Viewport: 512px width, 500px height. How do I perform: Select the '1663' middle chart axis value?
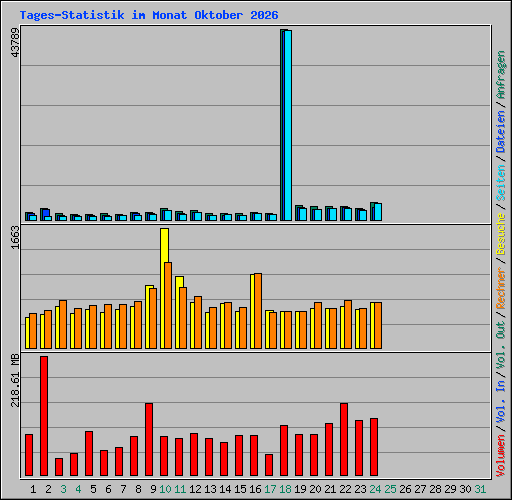[x=15, y=237]
